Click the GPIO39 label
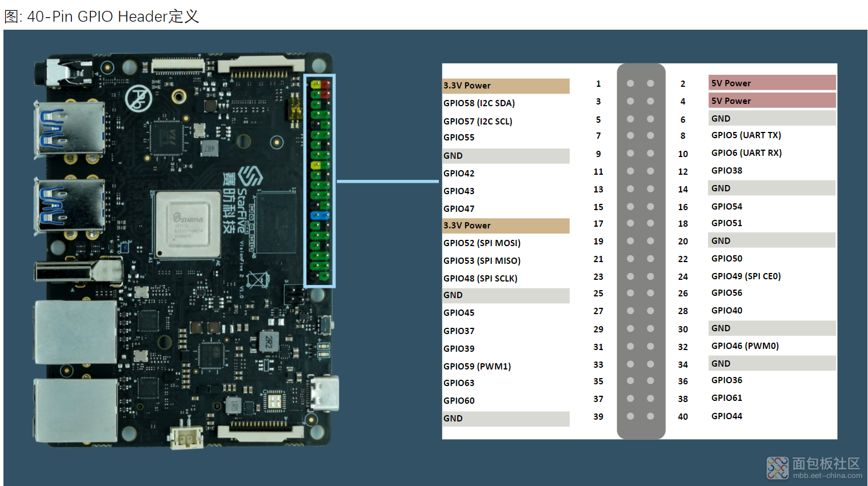 pos(459,349)
